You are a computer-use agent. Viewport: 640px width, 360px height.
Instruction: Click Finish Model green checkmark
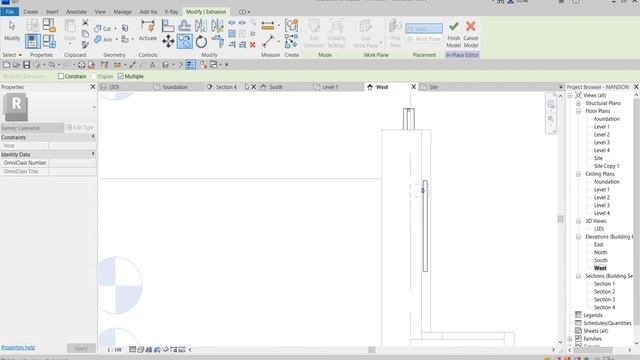point(453,34)
